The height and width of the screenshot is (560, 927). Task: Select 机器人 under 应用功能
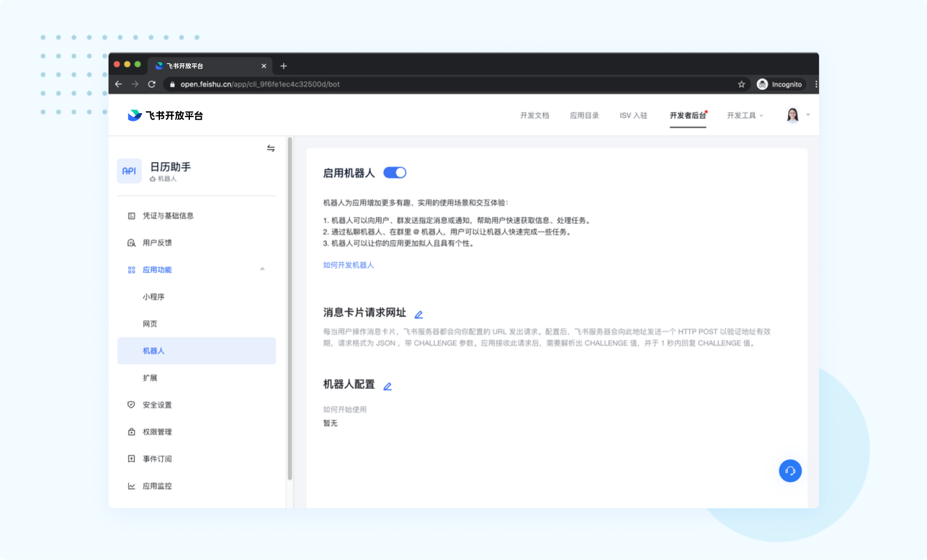tap(153, 350)
